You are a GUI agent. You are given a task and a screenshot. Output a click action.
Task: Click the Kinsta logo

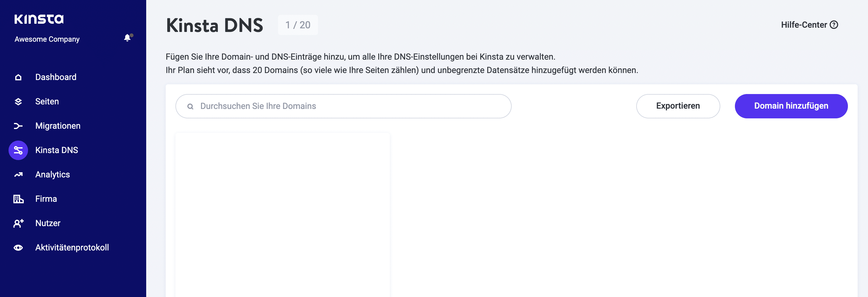point(39,19)
